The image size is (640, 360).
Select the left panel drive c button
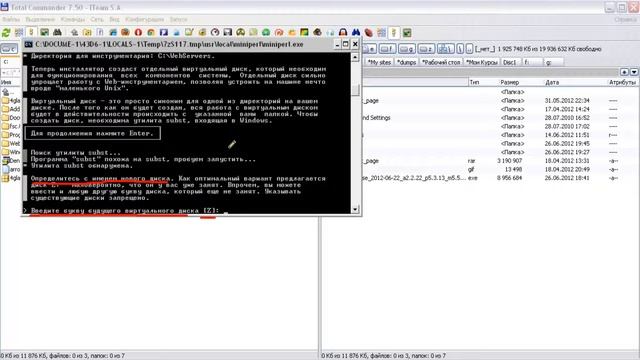click(x=9, y=49)
